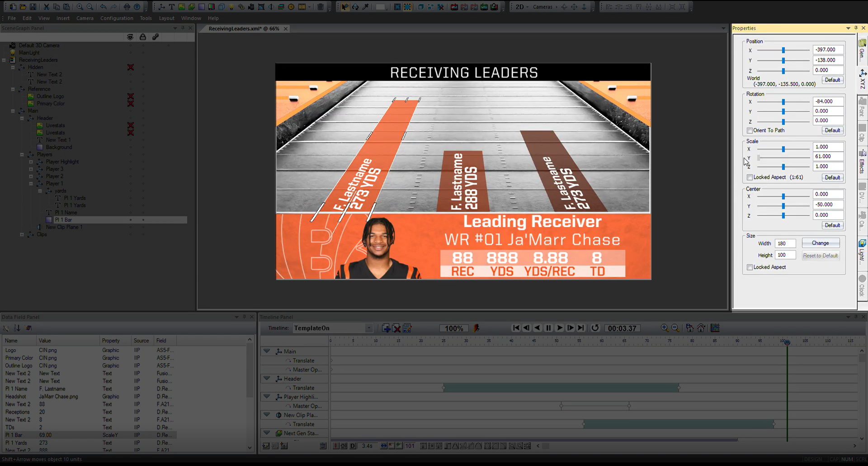Screen dimensions: 868x466
Task: Click the Save disk icon
Action: click(33, 7)
